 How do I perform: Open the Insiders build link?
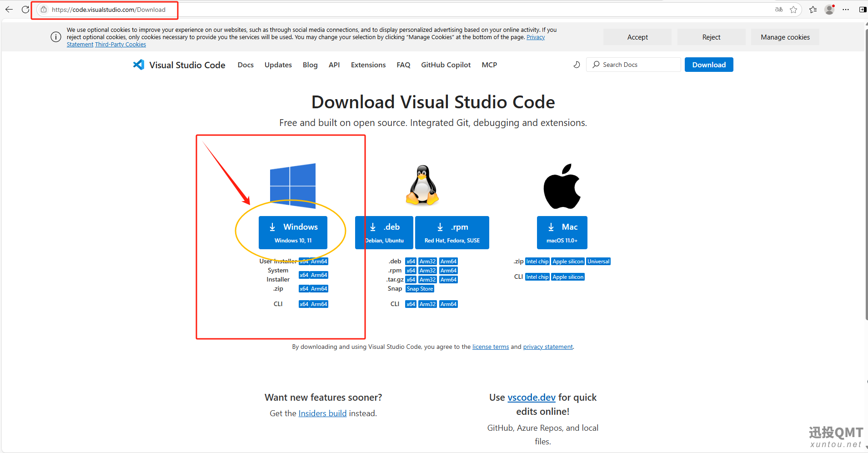[x=322, y=413]
